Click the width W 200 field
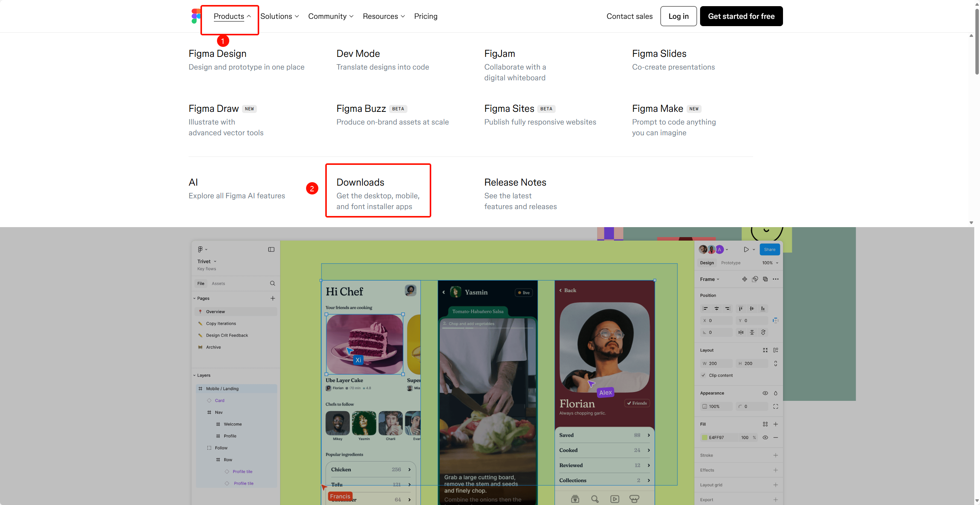This screenshot has width=980, height=505. pos(716,364)
